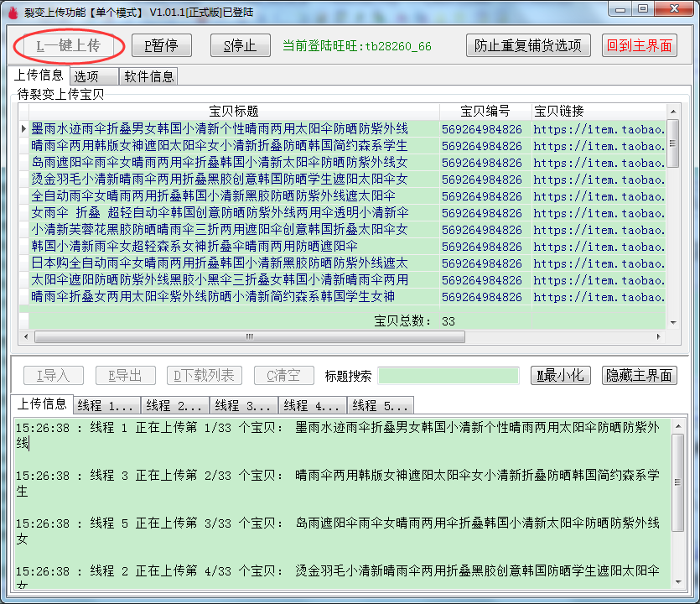This screenshot has width=700, height=604.
Task: Click the 隐藏主界面 button
Action: point(640,376)
